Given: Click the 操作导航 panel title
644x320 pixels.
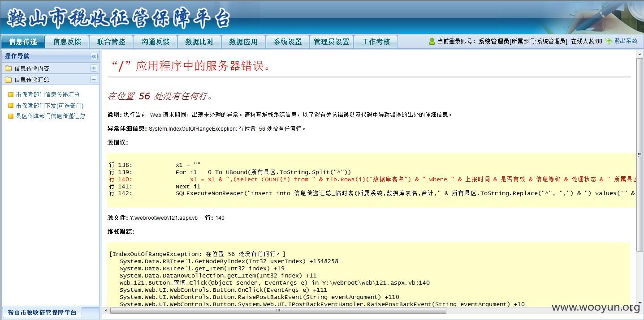Looking at the screenshot, I should tap(17, 56).
